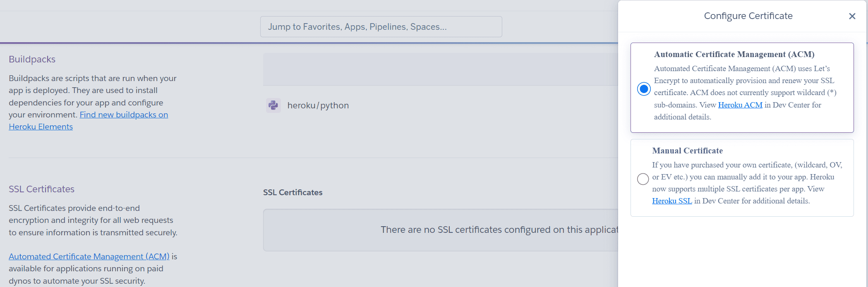868x287 pixels.
Task: Click the Manual Certificate description text
Action: tap(747, 183)
